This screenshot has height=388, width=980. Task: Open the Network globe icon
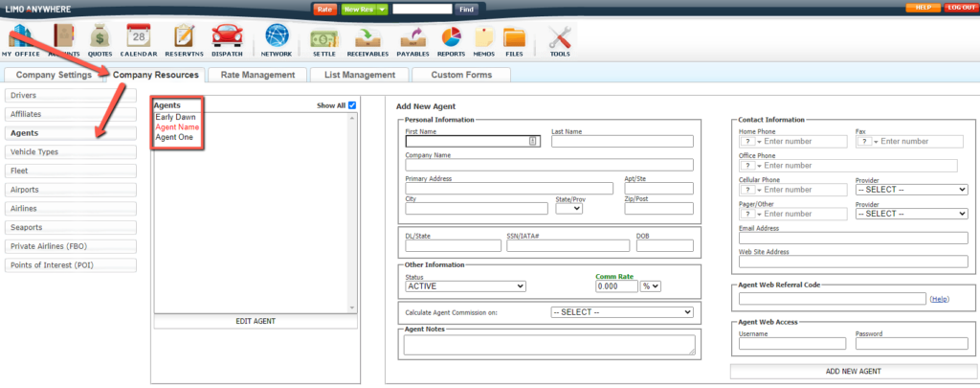tap(277, 39)
